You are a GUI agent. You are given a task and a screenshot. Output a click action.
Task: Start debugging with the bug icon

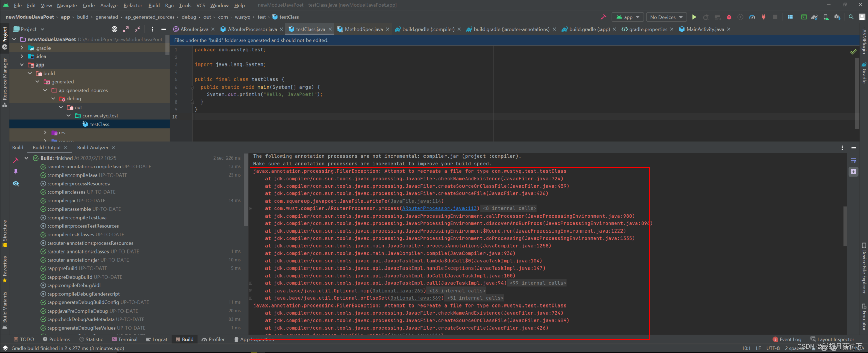(x=729, y=17)
